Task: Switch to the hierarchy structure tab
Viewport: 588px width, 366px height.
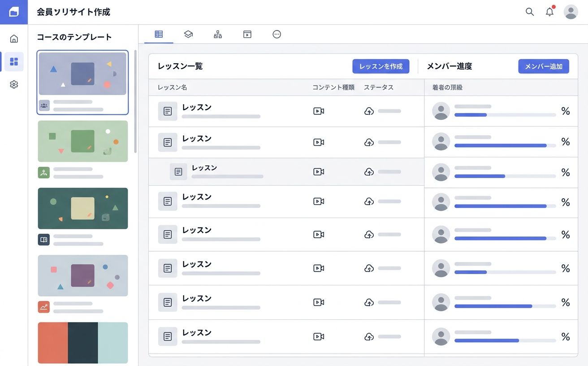Action: click(218, 34)
